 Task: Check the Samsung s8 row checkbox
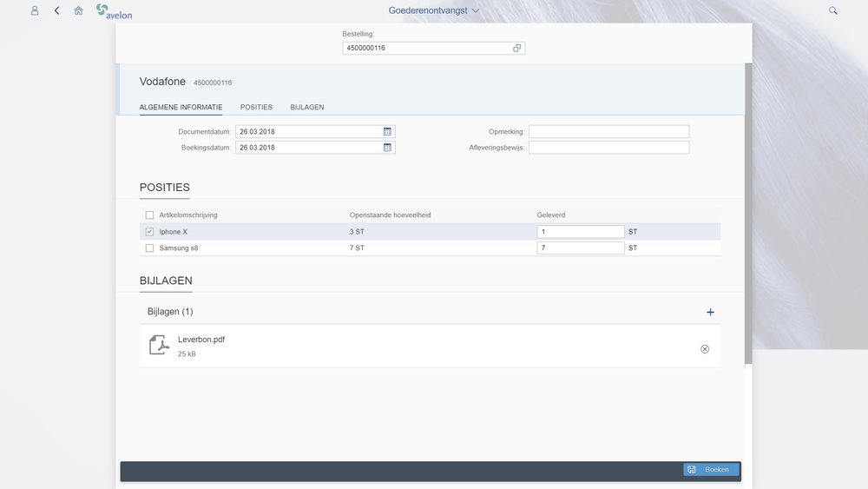[149, 248]
